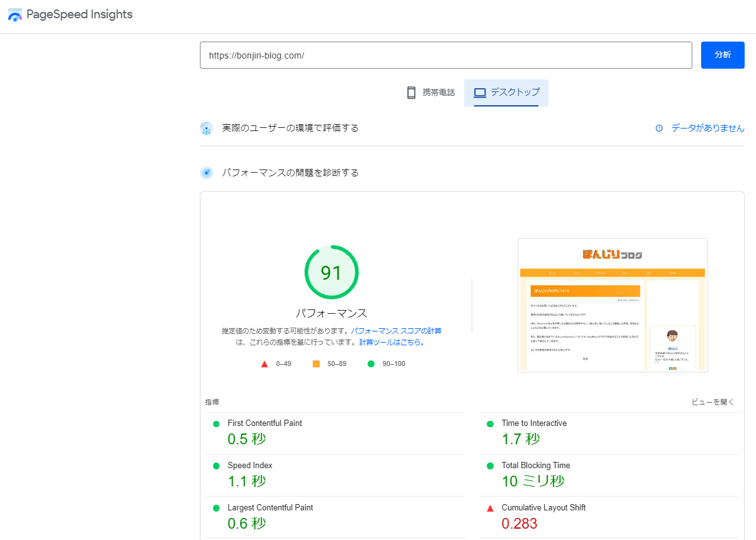Click the laptop icon on the デスクトップ tab
This screenshot has height=540, width=756.
(x=480, y=92)
